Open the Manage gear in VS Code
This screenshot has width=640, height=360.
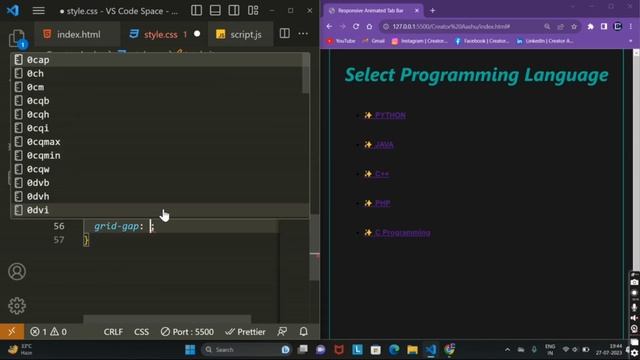click(x=17, y=306)
